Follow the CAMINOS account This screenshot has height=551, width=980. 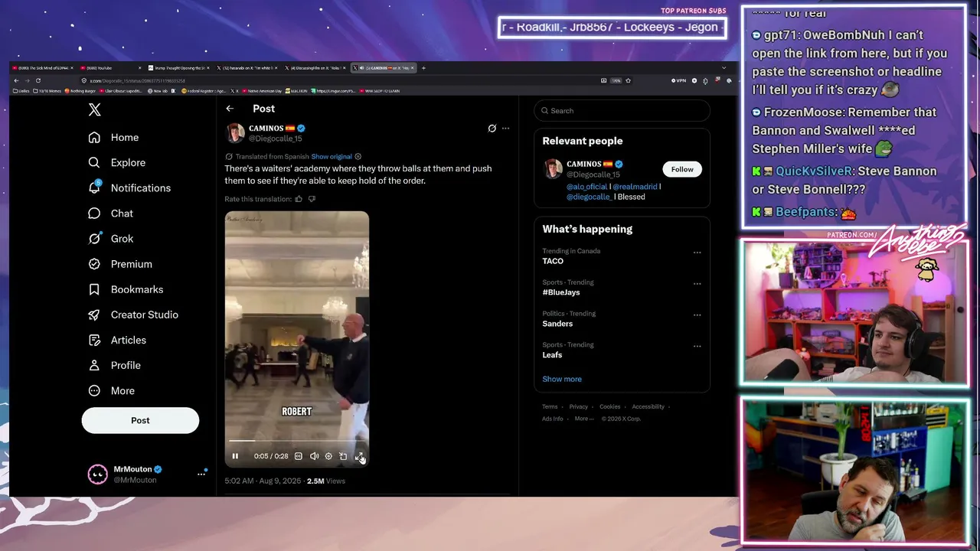click(682, 169)
